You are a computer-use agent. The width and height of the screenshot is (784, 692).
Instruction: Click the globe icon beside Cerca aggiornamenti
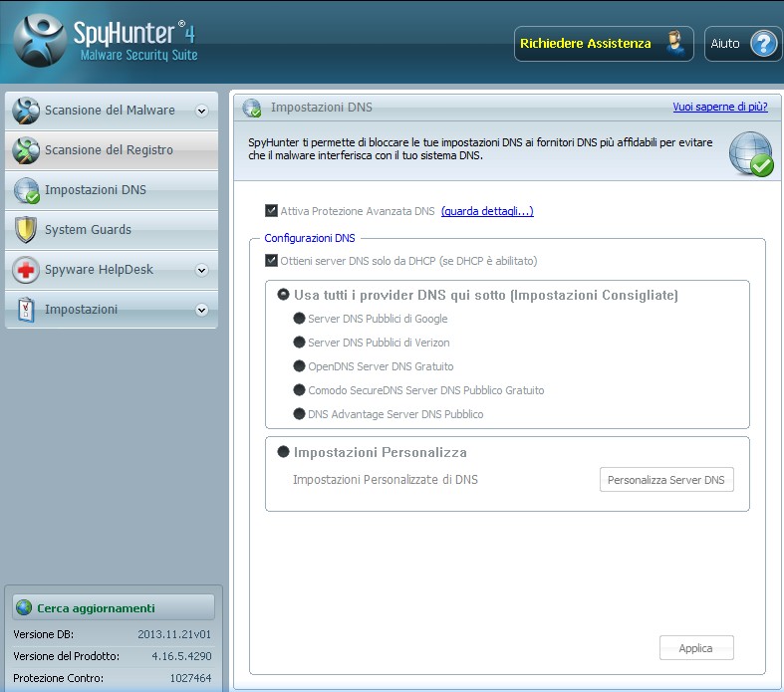point(24,607)
